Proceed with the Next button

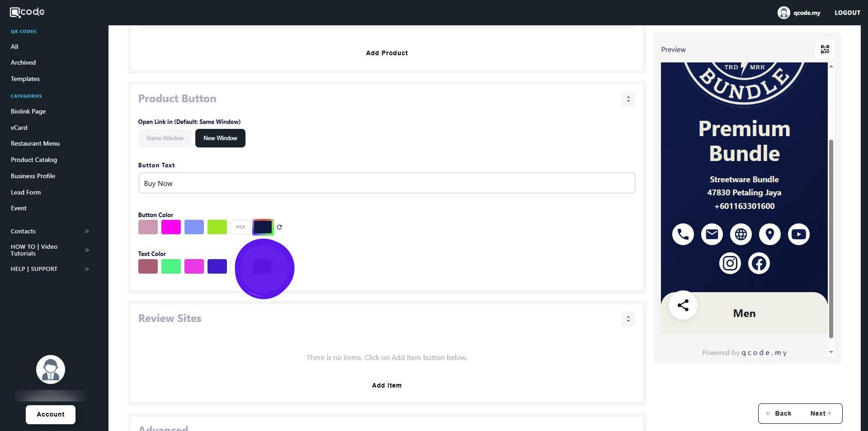pyautogui.click(x=821, y=413)
